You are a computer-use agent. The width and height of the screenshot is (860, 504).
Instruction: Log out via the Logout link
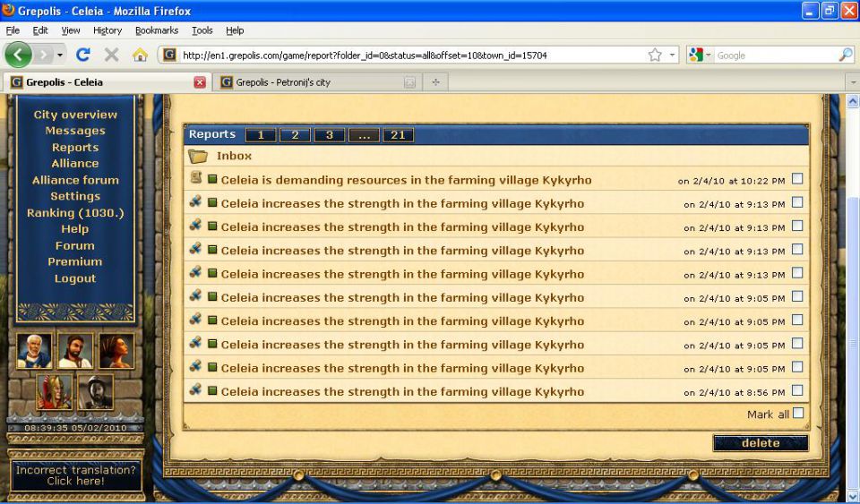tap(75, 278)
